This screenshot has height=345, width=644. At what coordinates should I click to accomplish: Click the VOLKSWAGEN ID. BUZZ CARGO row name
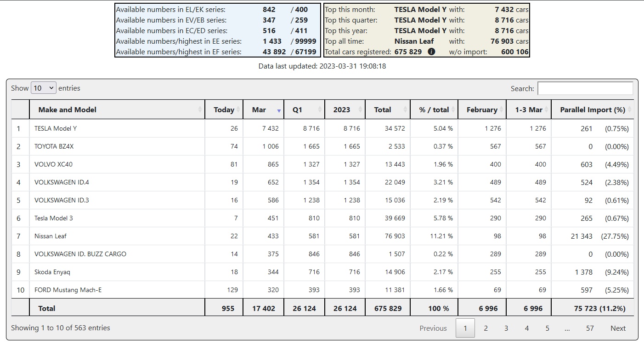click(80, 254)
